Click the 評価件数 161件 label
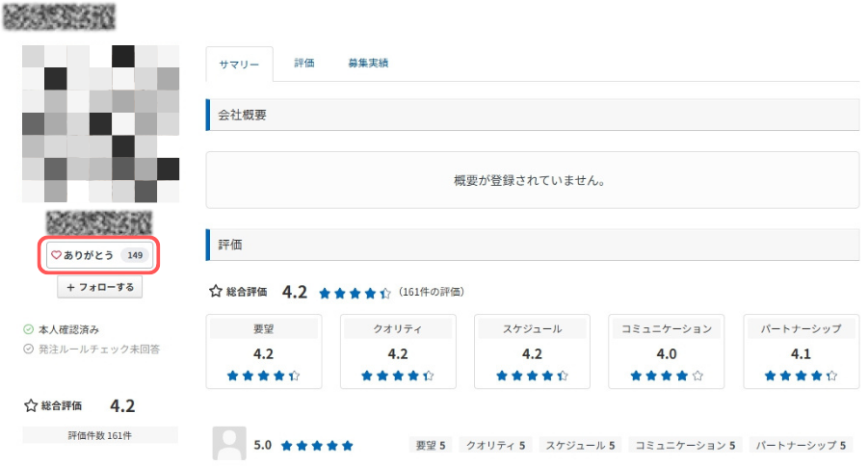The image size is (868, 466). point(100,435)
